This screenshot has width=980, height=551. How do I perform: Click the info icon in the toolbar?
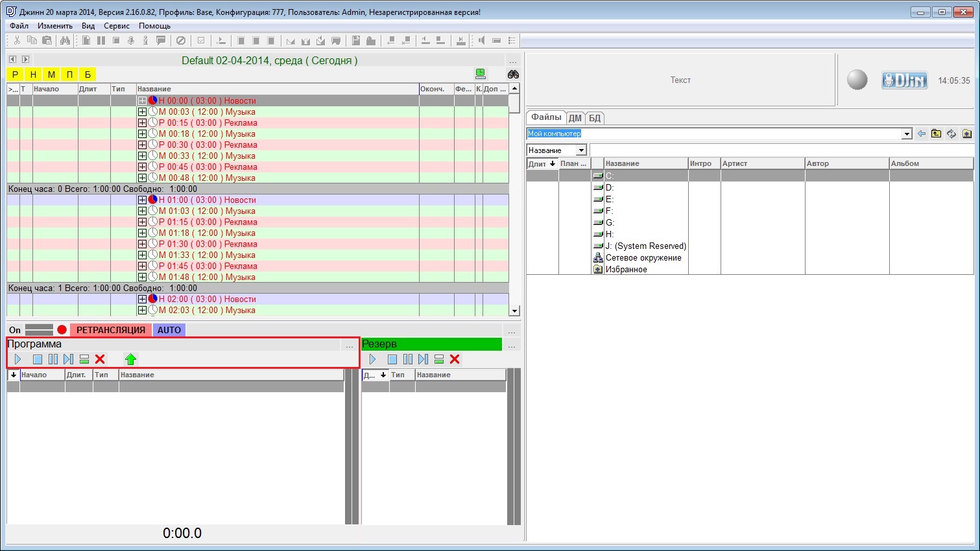145,40
